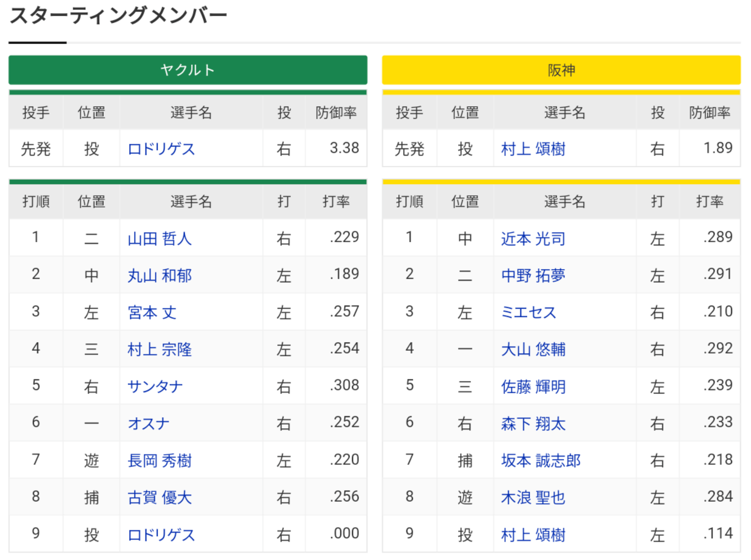Click 長岡 秀樹 in Yakult lineup
This screenshot has height=560, width=751.
[160, 460]
